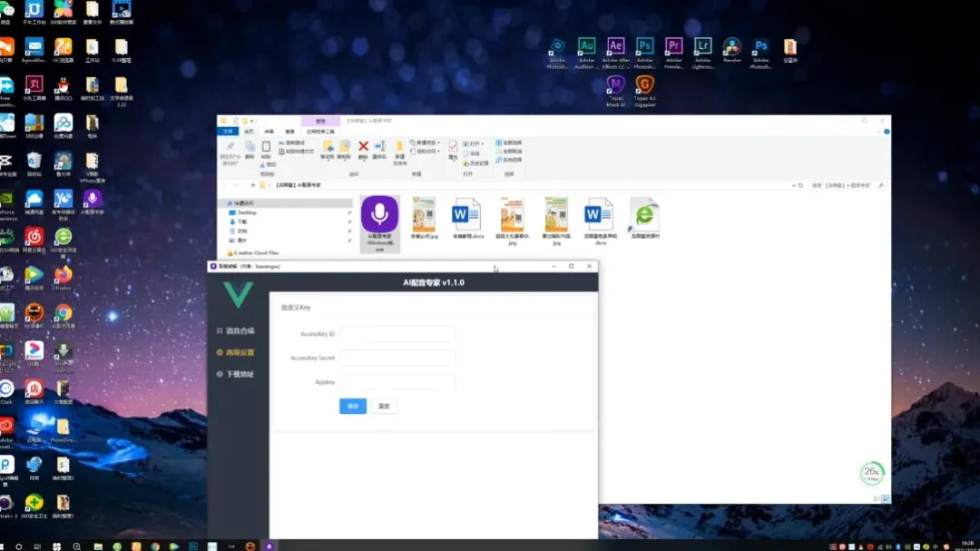Open 高级设置 in the app sidebar
Screen dimensions: 980x551
[x=236, y=352]
